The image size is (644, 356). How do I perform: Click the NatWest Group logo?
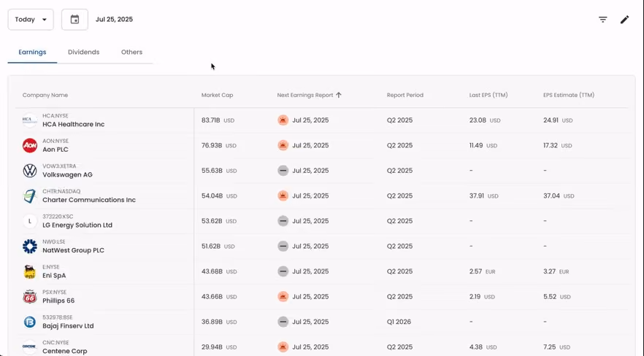(x=29, y=246)
